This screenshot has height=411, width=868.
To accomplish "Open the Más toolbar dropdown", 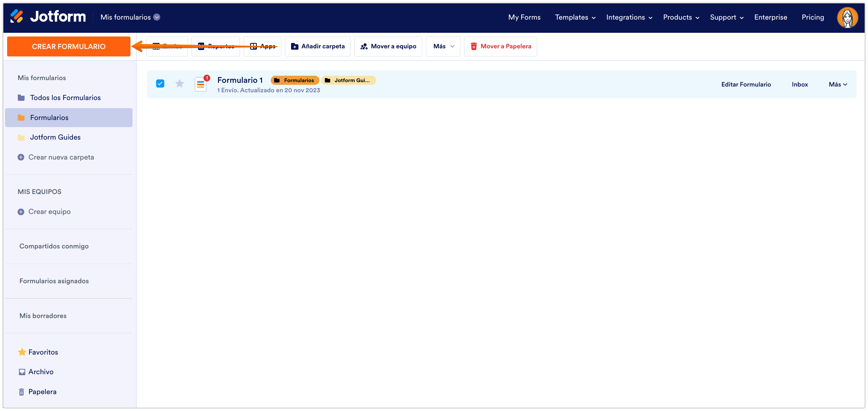I will 443,46.
